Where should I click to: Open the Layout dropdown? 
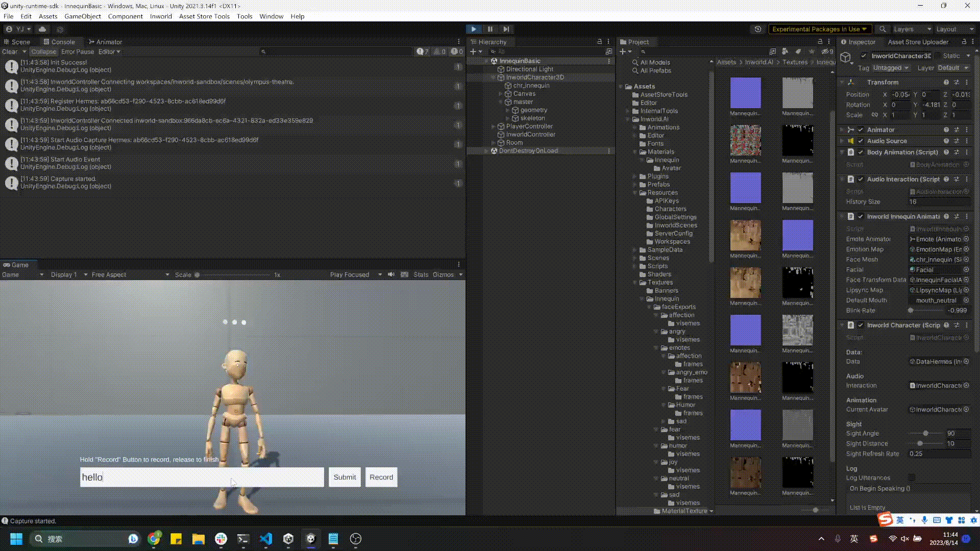click(x=955, y=29)
